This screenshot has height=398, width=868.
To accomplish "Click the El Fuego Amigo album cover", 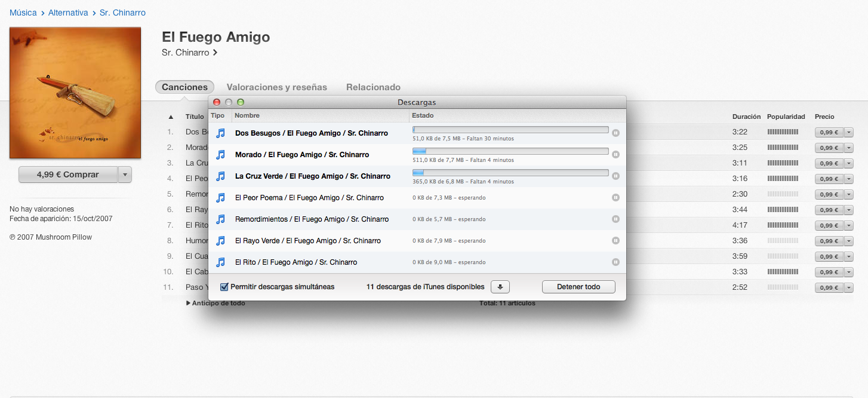I will pyautogui.click(x=75, y=93).
